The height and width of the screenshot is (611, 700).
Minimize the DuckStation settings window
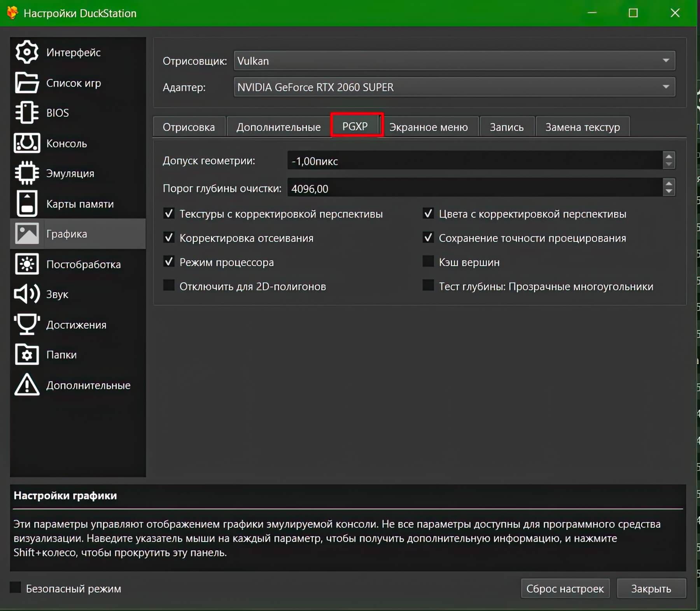(x=592, y=13)
